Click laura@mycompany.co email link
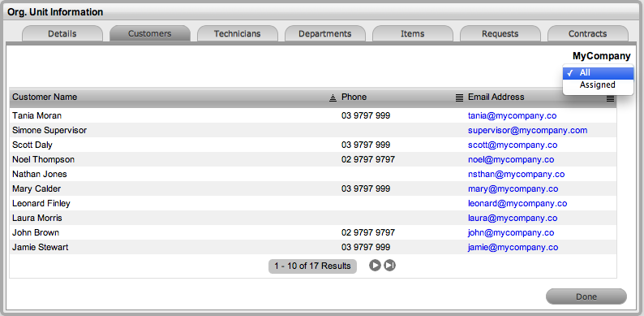Screen dimensions: 644x316 pos(513,219)
